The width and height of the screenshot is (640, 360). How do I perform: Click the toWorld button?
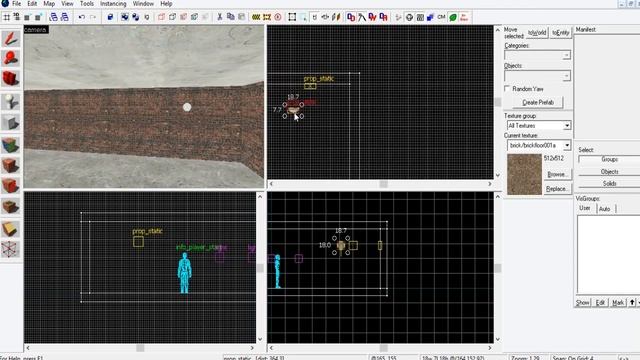tap(537, 33)
